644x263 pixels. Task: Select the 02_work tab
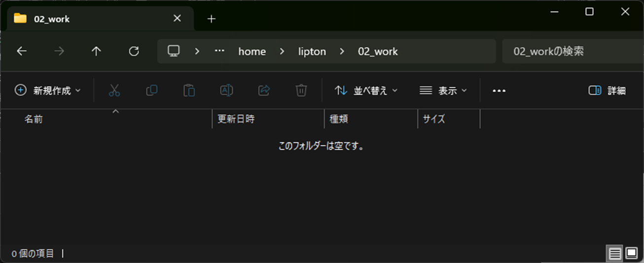[101, 19]
